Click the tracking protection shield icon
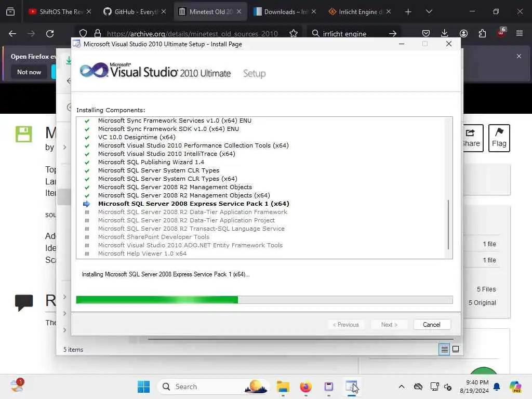The width and height of the screenshot is (532, 399). coord(83,33)
